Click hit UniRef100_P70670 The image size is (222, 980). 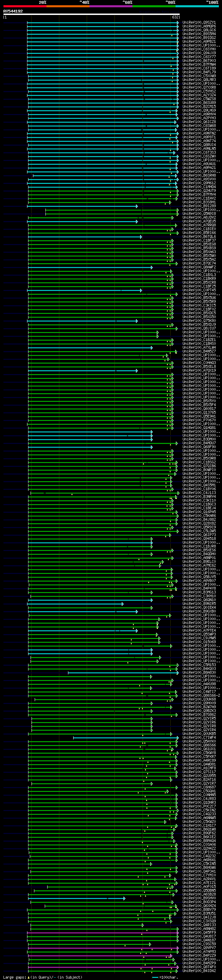(x=199, y=420)
